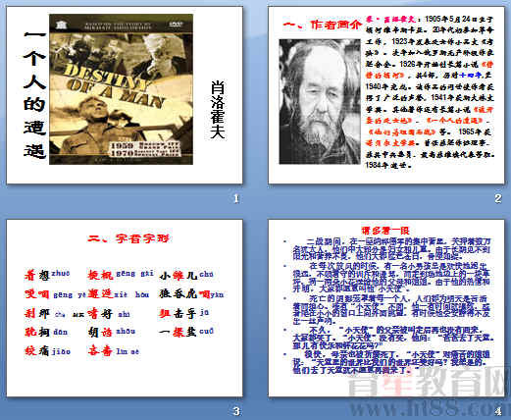This screenshot has height=420, width=511.
Task: Click the vertical author name 肖洛霍夫
Action: coord(218,110)
